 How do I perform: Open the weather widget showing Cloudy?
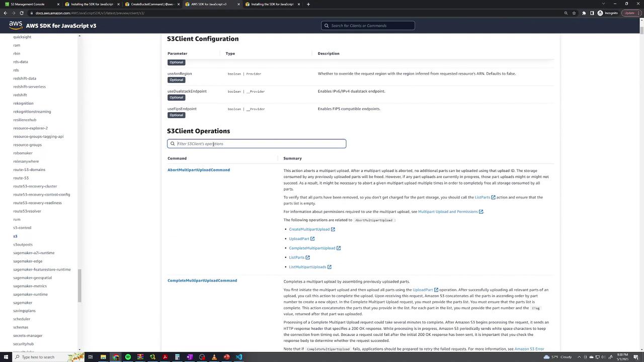[x=557, y=357]
